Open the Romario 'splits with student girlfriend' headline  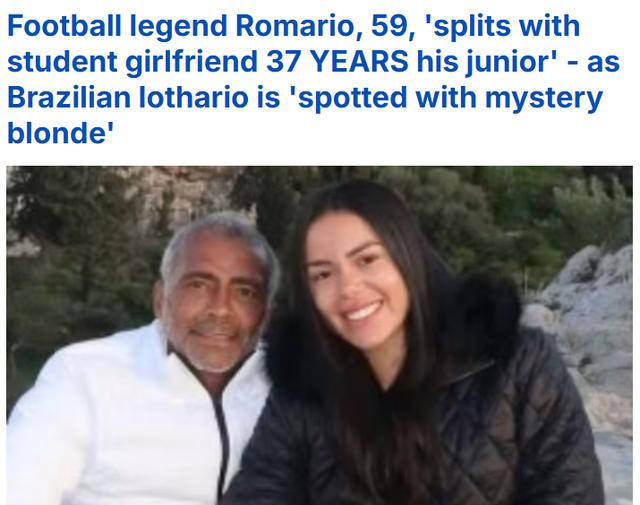coord(313,80)
